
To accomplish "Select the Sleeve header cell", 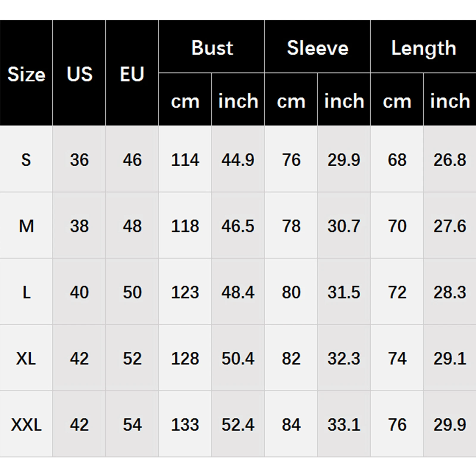I will (317, 48).
